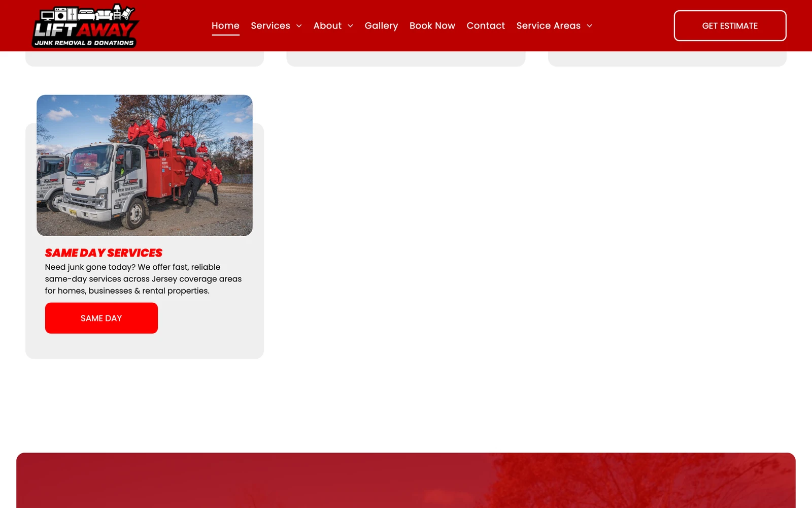Expand the Service Areas dropdown chevron
The width and height of the screenshot is (812, 508).
[589, 26]
